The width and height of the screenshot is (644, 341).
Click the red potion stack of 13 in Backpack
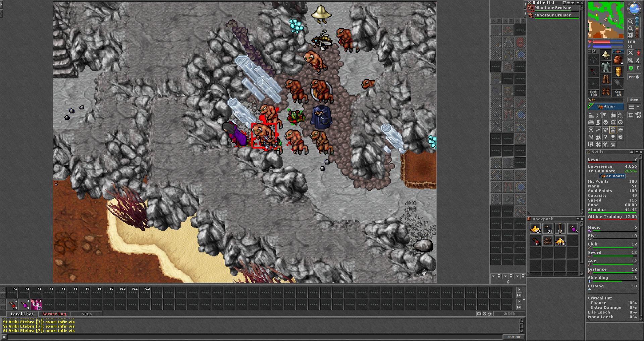pyautogui.click(x=536, y=241)
